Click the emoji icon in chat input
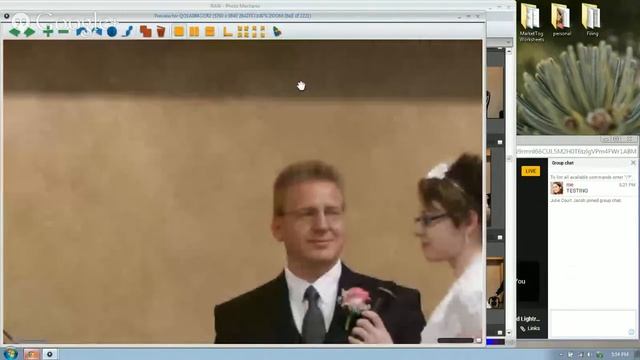The width and height of the screenshot is (640, 360). tap(631, 332)
